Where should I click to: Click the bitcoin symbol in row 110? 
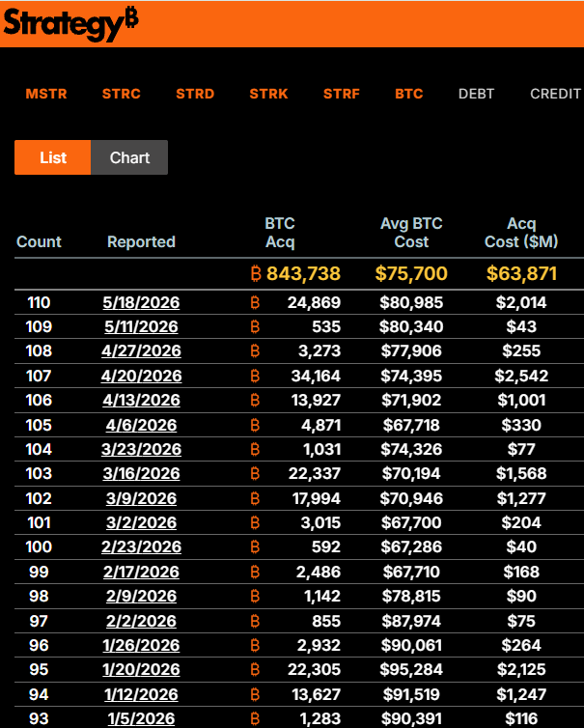(255, 303)
